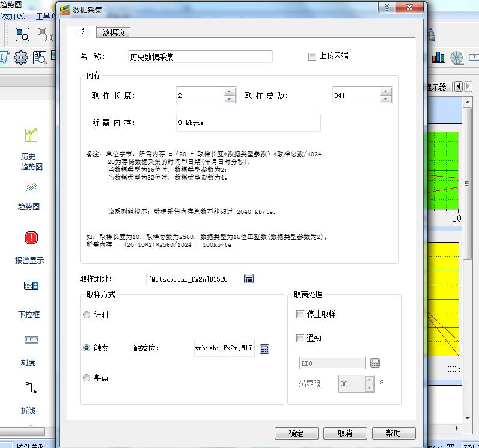Click the 取消 button

click(345, 433)
